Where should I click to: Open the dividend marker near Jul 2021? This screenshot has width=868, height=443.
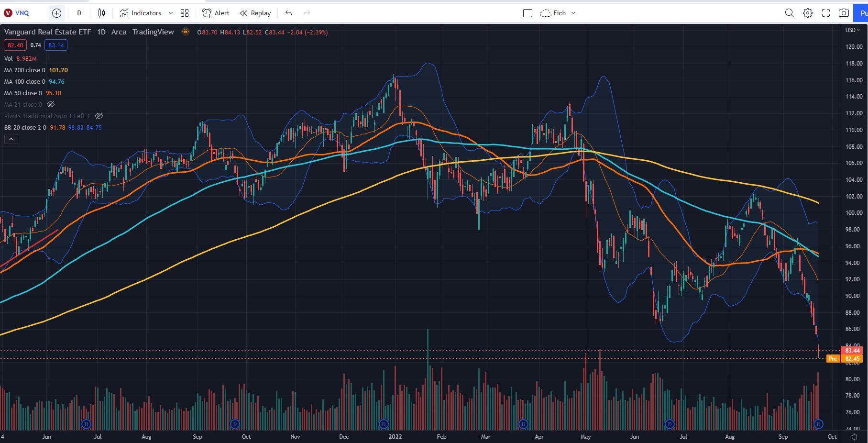[86, 424]
